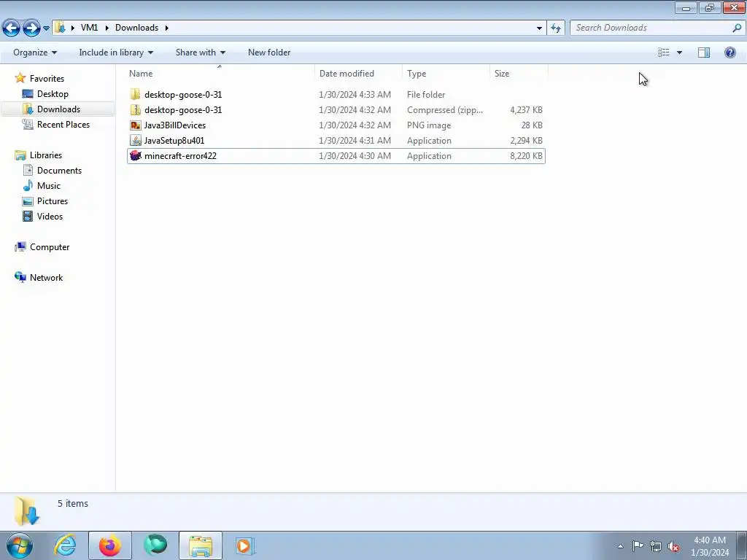Expand the arrow after Downloads breadcrumb
747x560 pixels.
click(x=167, y=28)
